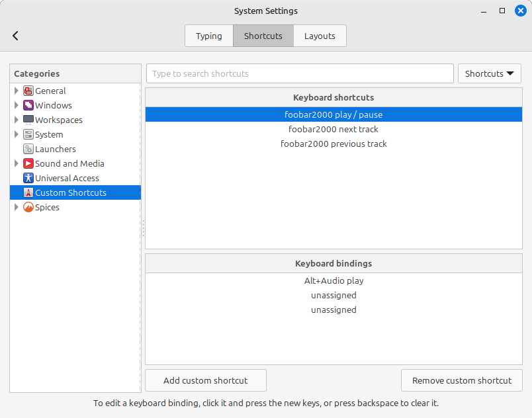Click the Launchers gear icon
Screen dimensions: 532x418
pos(28,149)
